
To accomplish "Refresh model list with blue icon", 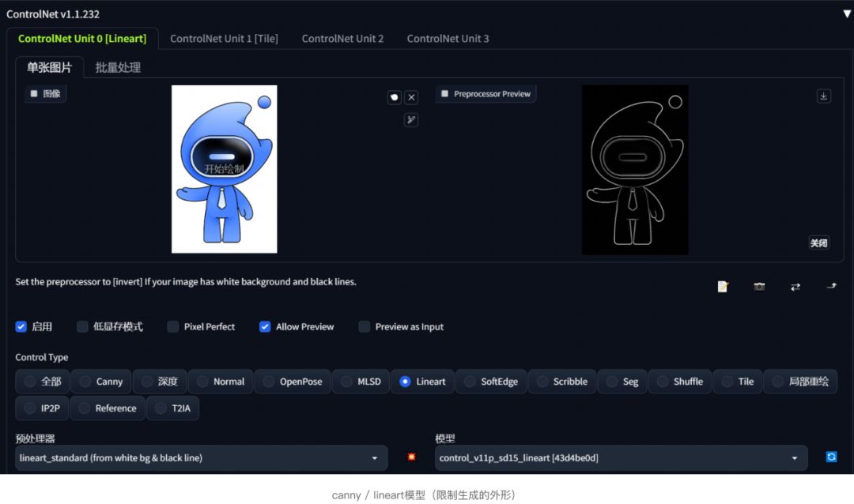I will tap(831, 457).
